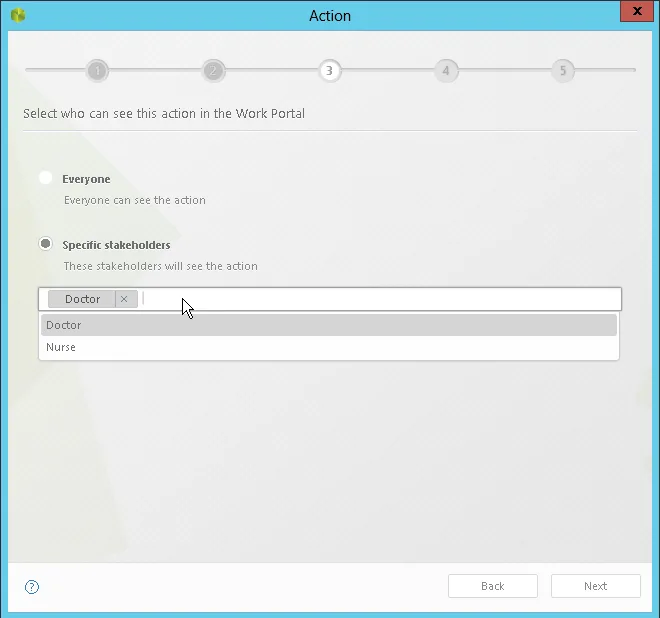
Task: Choose Doctor from the dropdown list
Action: pos(329,325)
